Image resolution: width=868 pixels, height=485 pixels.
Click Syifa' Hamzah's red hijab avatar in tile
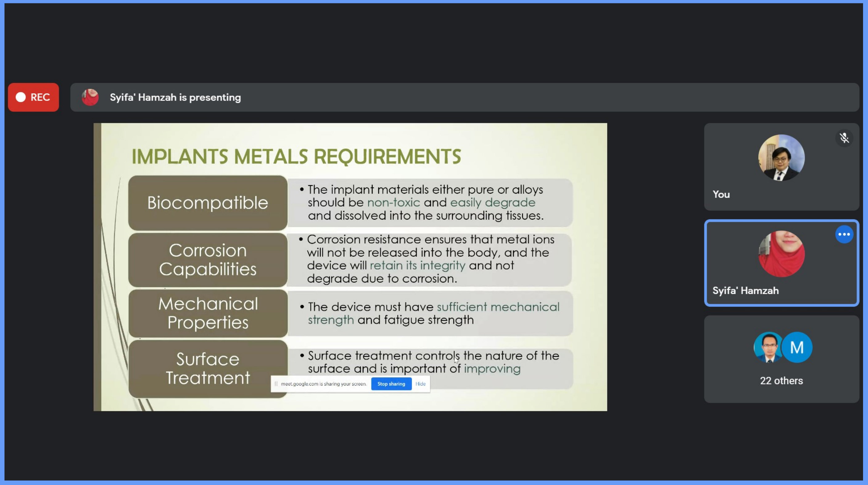[x=781, y=254]
